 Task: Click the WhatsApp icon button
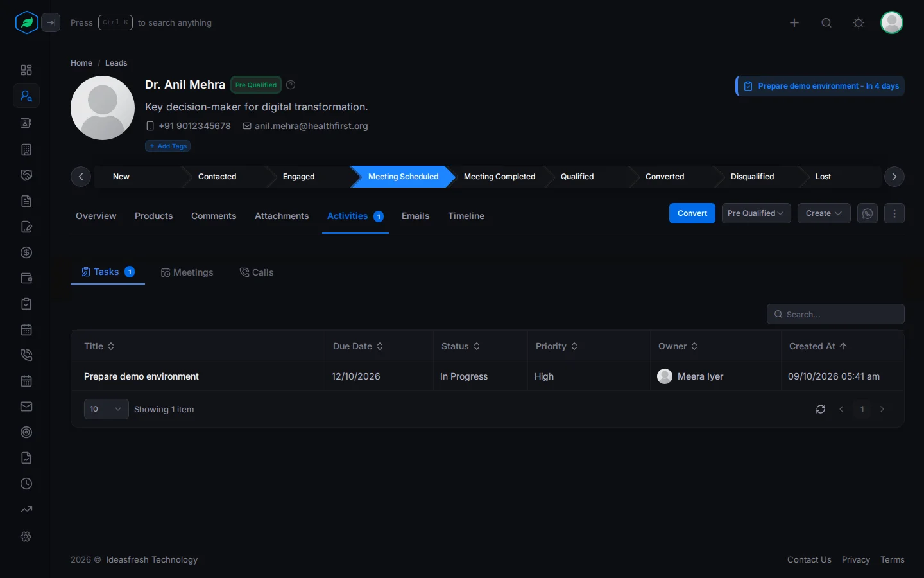(868, 213)
